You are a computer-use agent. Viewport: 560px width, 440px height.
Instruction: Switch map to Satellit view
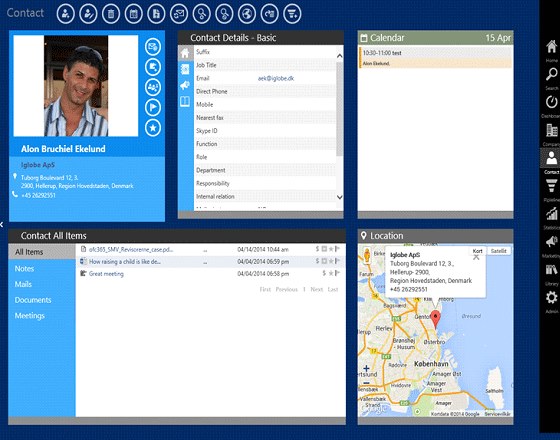coord(499,251)
